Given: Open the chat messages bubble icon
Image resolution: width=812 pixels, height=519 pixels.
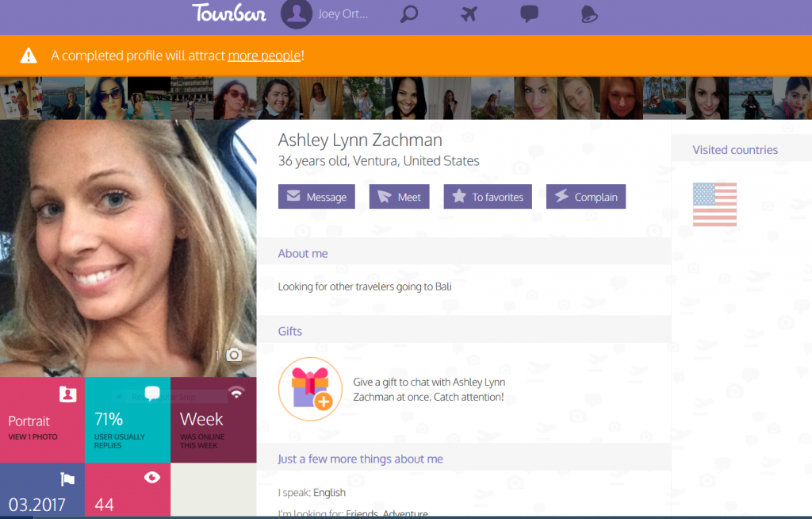Looking at the screenshot, I should (x=529, y=14).
